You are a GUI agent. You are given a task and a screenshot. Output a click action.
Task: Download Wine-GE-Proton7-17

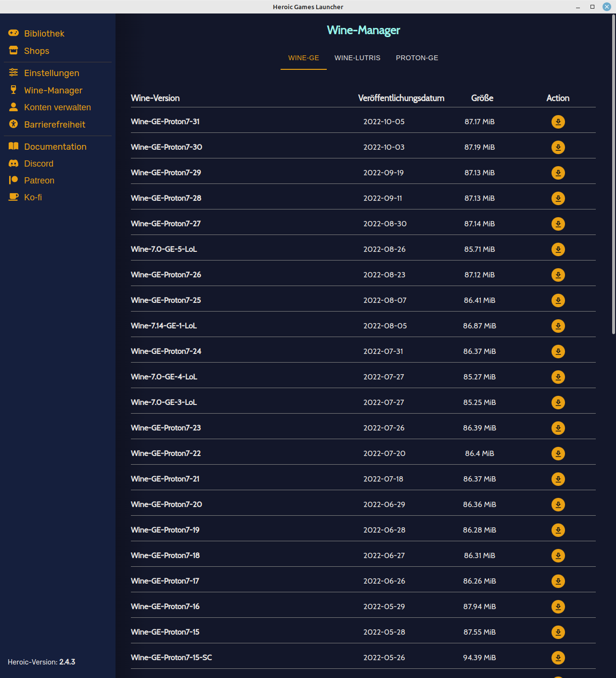(558, 581)
